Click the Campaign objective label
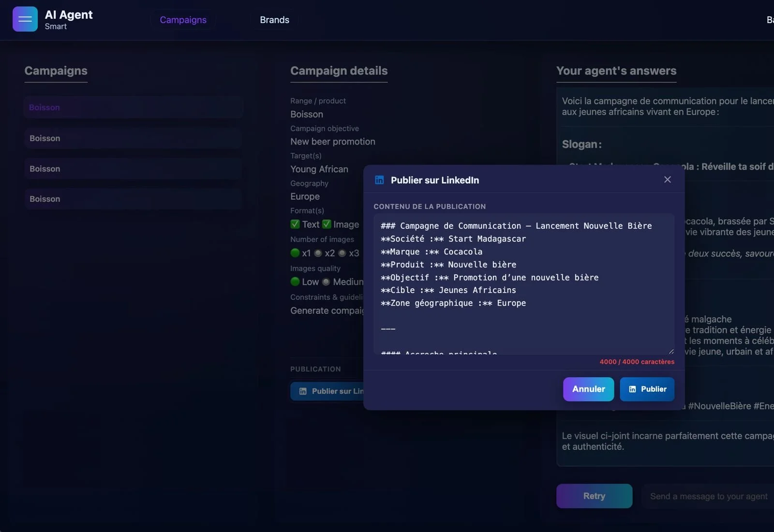The height and width of the screenshot is (532, 774). pos(325,129)
